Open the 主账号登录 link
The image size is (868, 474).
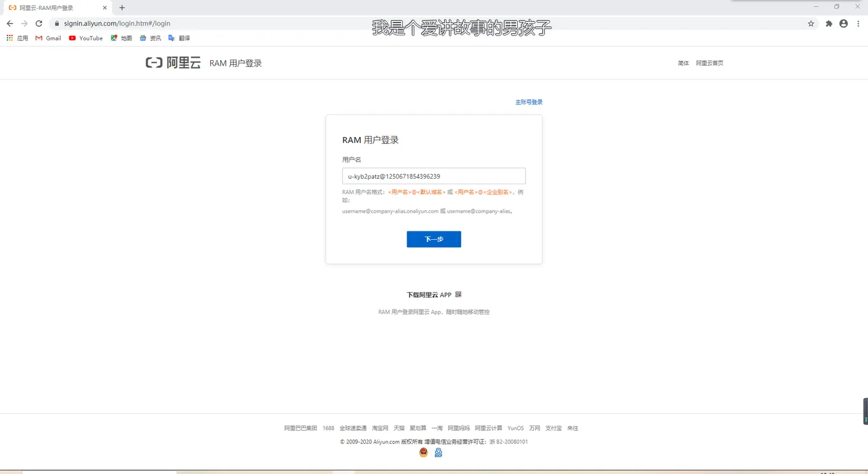(x=529, y=102)
